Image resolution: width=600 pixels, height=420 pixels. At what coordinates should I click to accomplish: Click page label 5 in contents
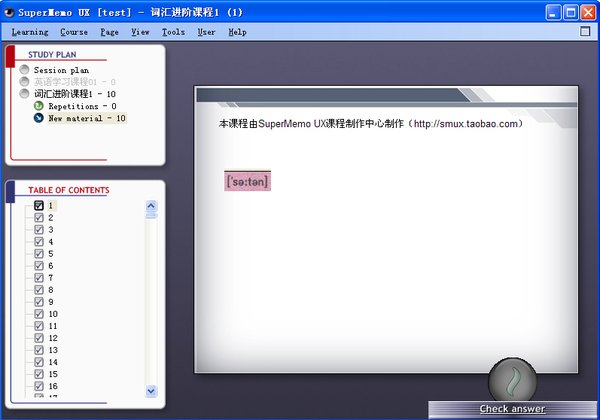[51, 254]
